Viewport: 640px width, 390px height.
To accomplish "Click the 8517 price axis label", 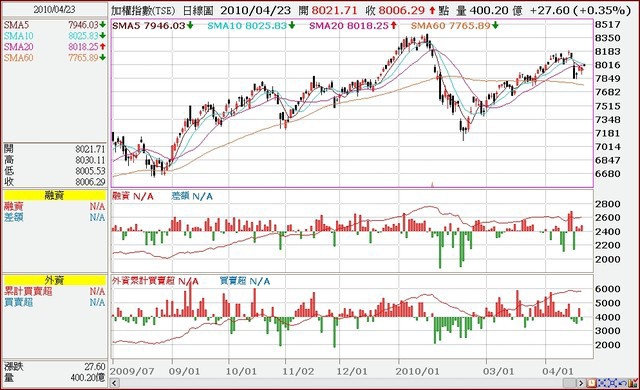I will click(x=608, y=25).
